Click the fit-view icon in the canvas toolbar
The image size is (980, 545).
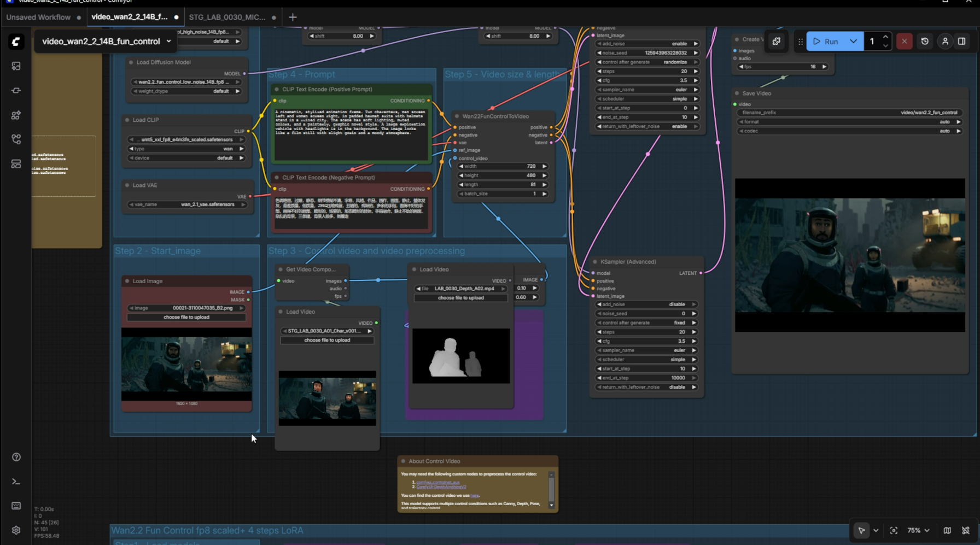coord(894,530)
